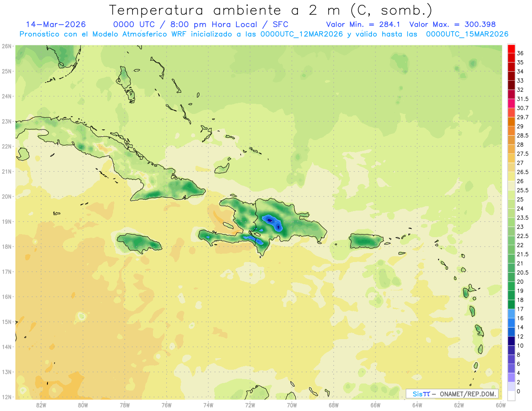Click the '66W' longitude axis label
This screenshot has height=411, width=532.
(x=375, y=405)
